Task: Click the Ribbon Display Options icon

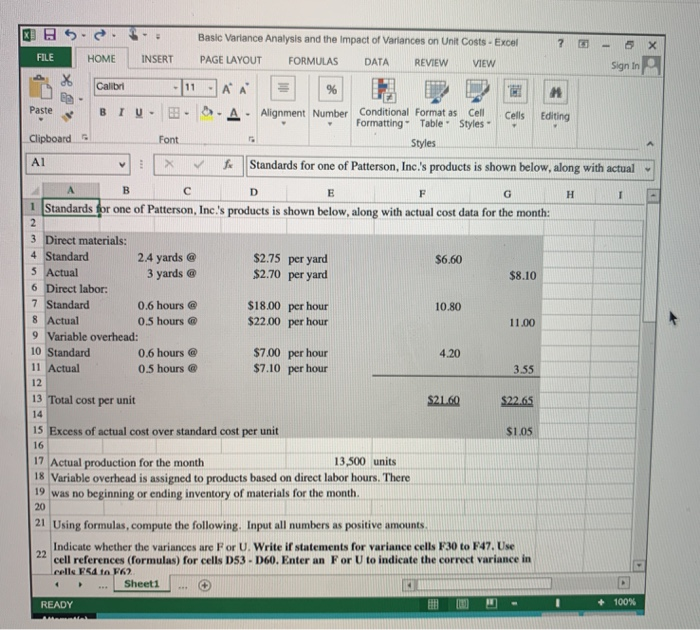Action: coord(583,44)
